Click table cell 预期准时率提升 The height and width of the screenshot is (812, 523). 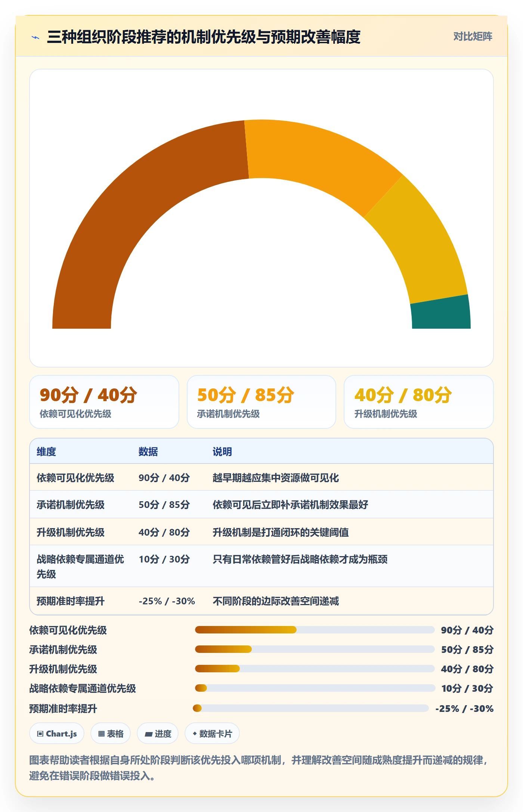pos(71,601)
